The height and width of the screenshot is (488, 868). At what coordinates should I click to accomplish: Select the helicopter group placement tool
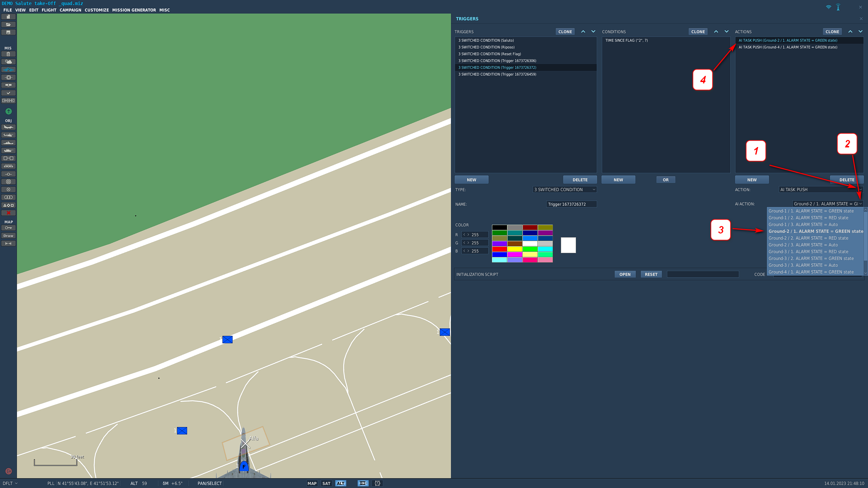coord(8,135)
